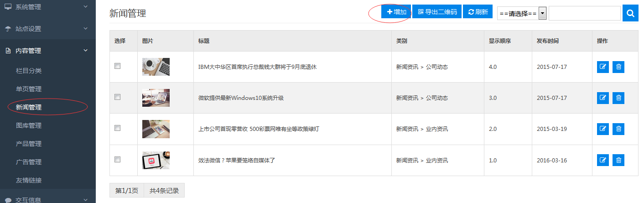Delete the 微软 Windows10 news row
Image resolution: width=644 pixels, height=203 pixels.
[618, 98]
